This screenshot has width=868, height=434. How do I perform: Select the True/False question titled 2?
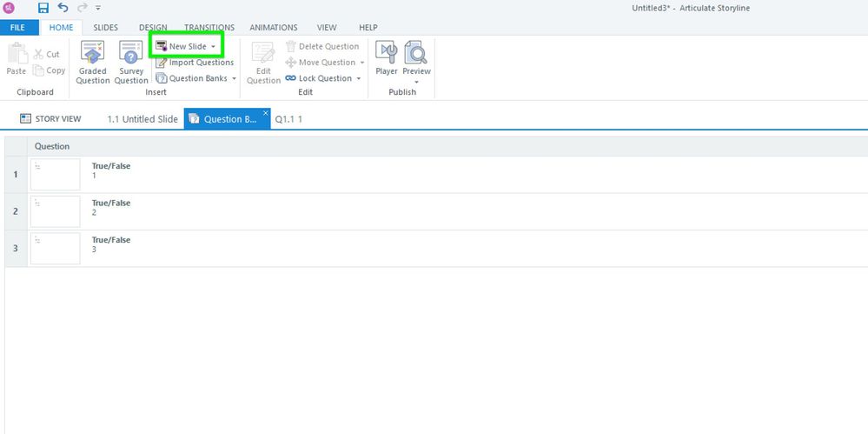(x=111, y=208)
